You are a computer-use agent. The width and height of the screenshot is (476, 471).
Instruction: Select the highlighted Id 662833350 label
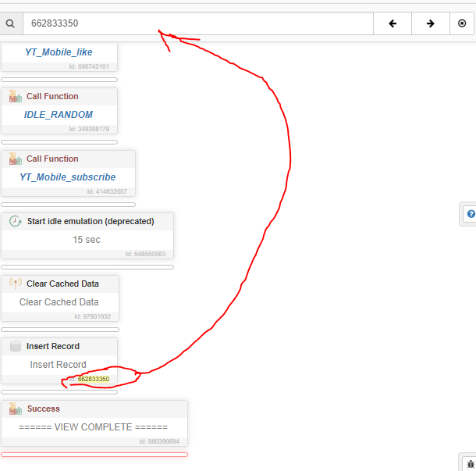point(93,379)
